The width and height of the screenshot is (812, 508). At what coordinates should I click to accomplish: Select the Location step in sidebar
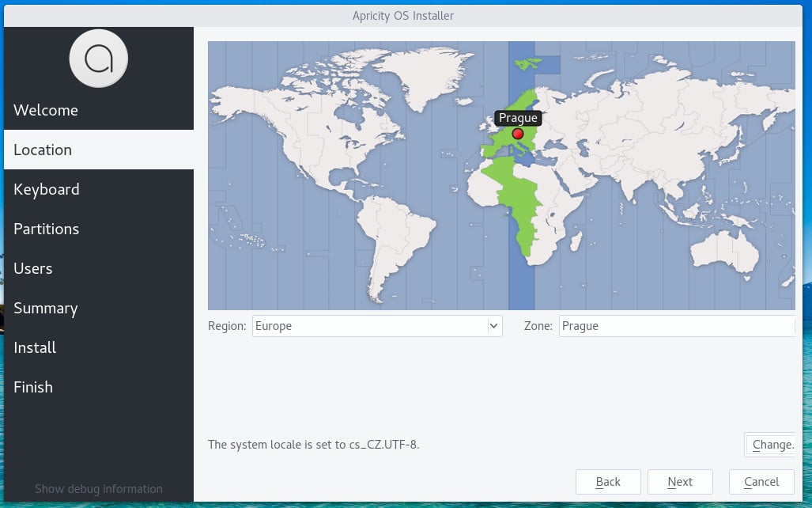click(98, 150)
